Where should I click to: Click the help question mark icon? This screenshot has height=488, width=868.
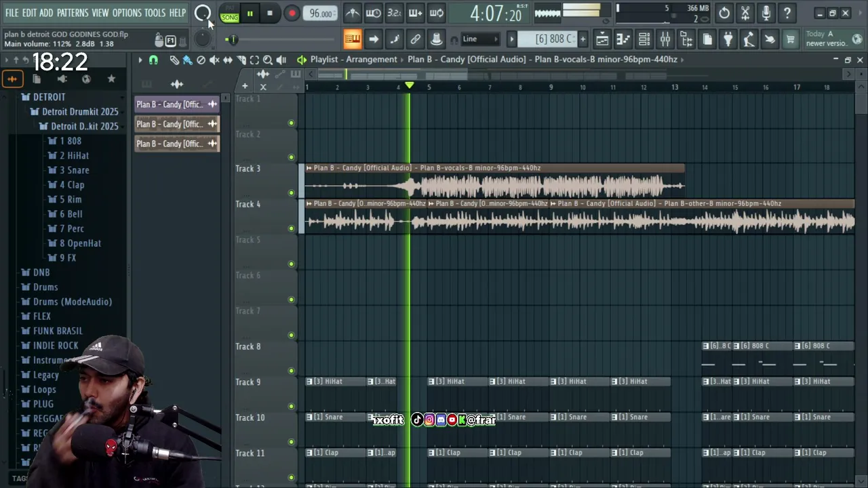click(787, 13)
